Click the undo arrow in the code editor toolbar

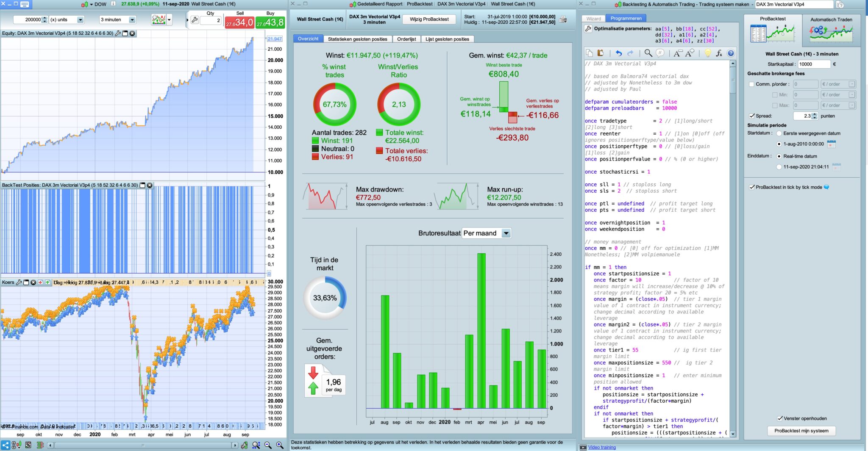click(x=619, y=53)
